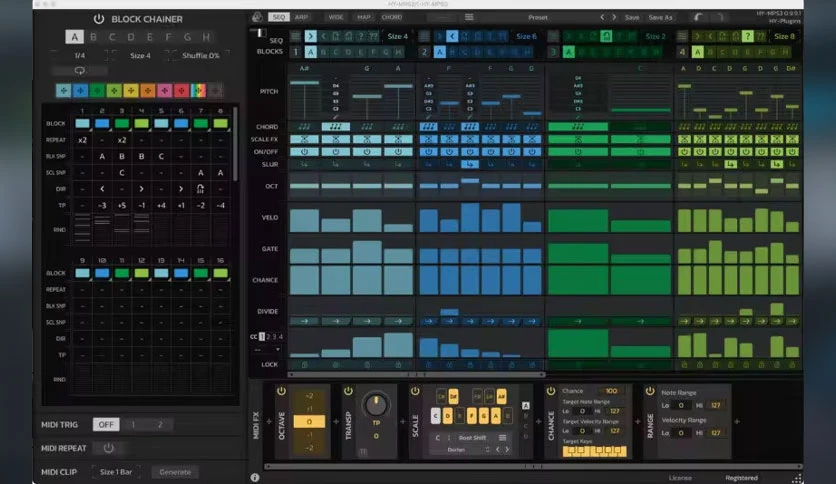Click the block cell for step 9
Screen dimensions: 836x484
pos(82,273)
